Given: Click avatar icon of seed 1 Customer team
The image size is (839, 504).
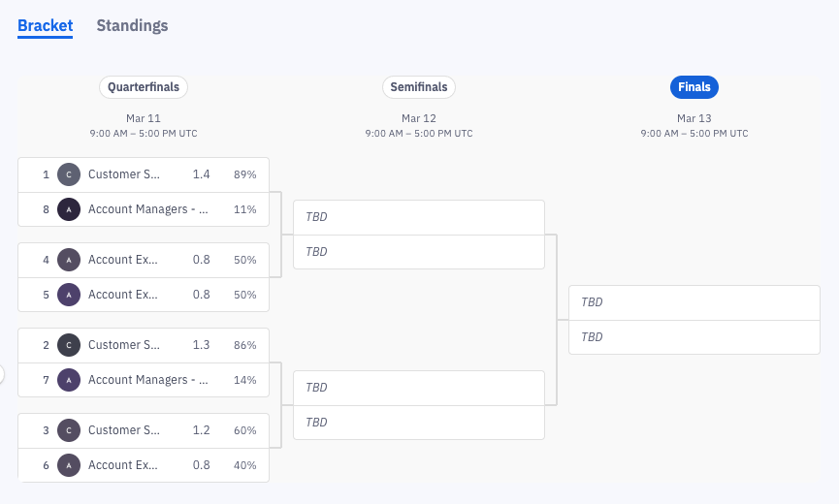Looking at the screenshot, I should (68, 174).
